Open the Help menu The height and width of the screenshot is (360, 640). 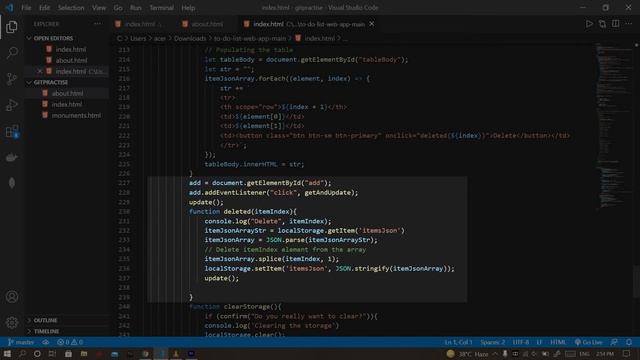pyautogui.click(x=188, y=8)
